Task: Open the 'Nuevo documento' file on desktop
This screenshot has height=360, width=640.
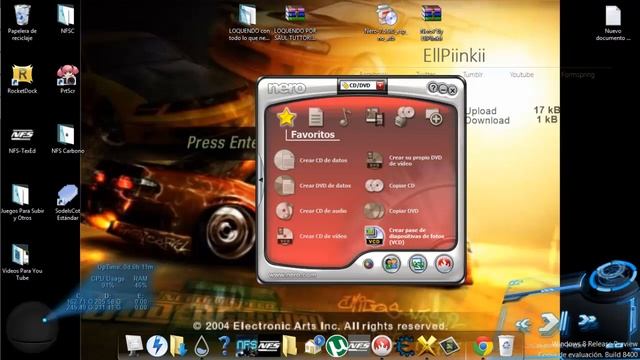Action: tap(613, 22)
